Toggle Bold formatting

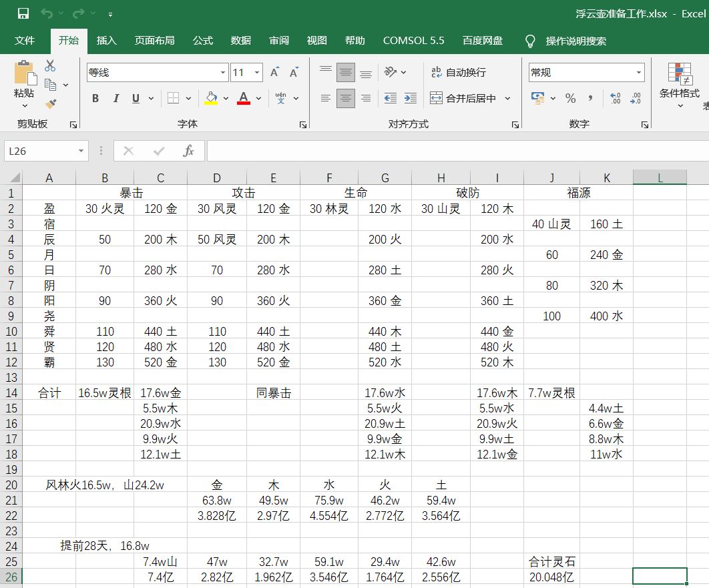click(95, 98)
